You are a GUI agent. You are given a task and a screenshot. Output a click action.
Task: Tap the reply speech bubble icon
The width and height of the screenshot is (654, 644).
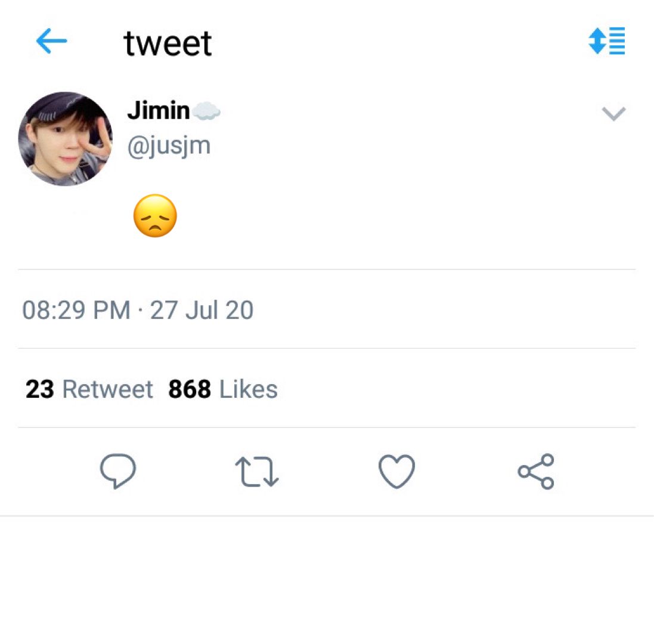[118, 471]
